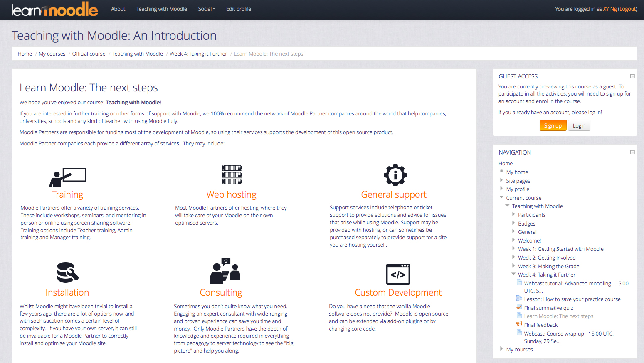644x363 pixels.
Task: Expand the Badges node
Action: 513,223
